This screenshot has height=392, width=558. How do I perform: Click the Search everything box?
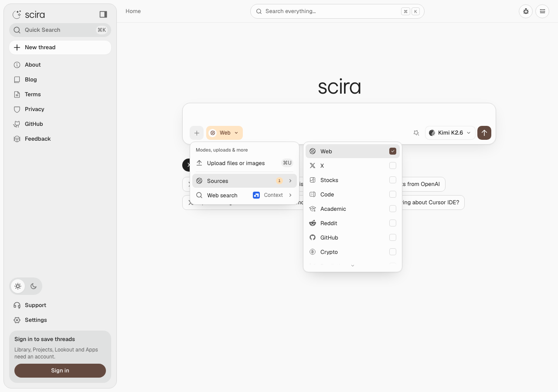pyautogui.click(x=337, y=11)
